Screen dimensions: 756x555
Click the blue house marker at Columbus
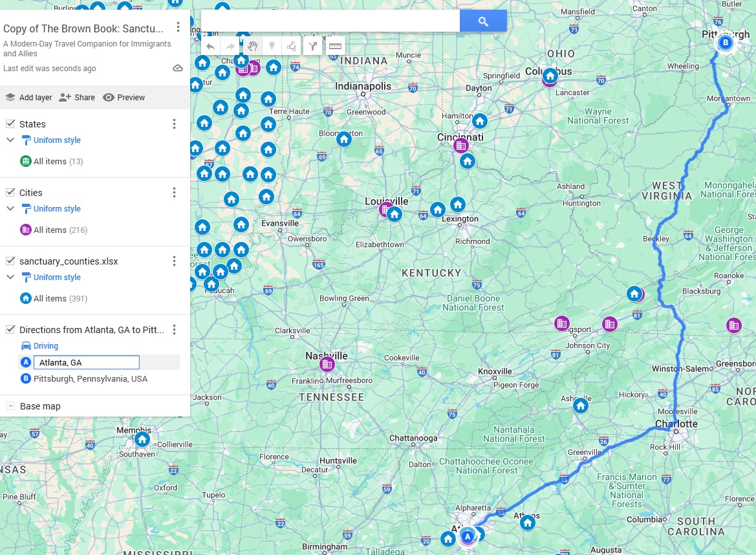pyautogui.click(x=550, y=76)
